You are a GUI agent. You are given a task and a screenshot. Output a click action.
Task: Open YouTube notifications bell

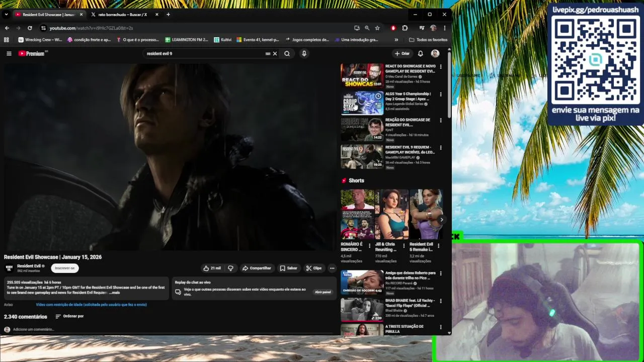tap(420, 53)
